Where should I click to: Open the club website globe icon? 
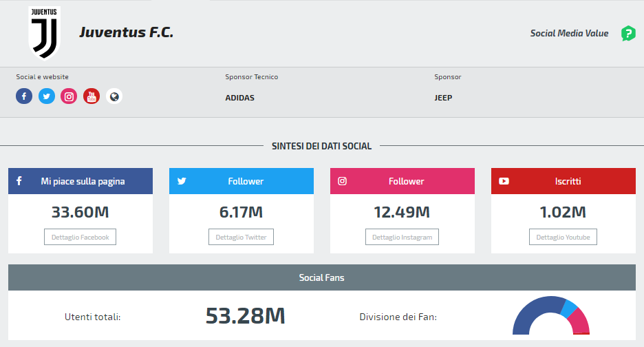tap(114, 96)
